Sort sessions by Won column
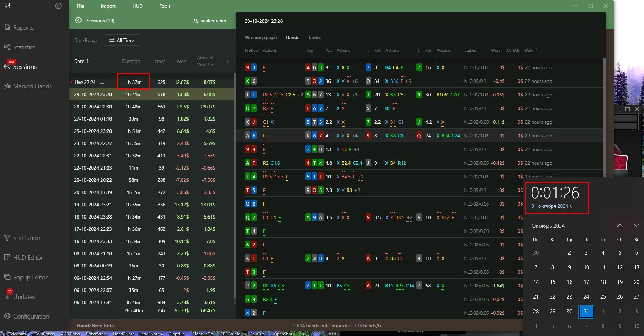This screenshot has width=644, height=336. pos(181,61)
